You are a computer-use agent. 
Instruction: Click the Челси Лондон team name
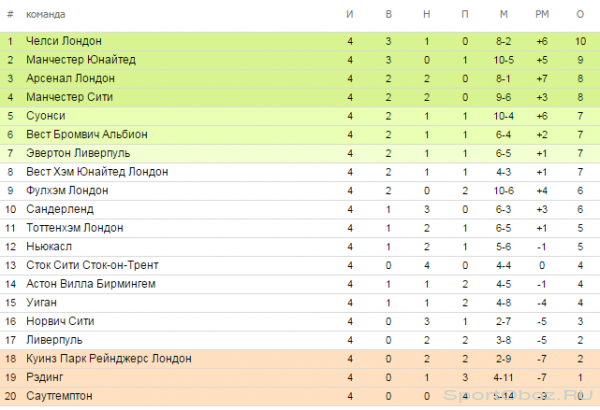point(64,41)
